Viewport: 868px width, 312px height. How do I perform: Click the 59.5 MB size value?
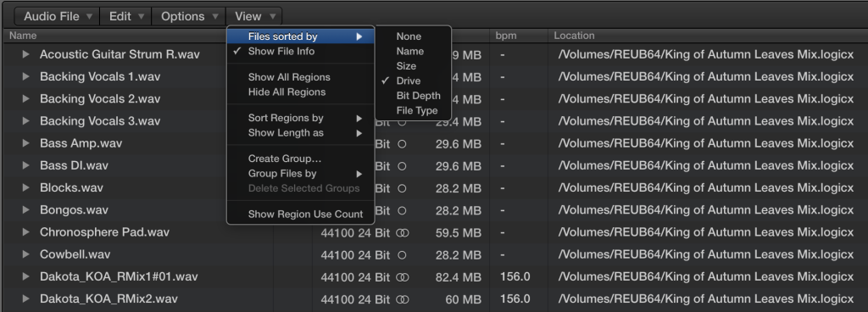click(458, 233)
